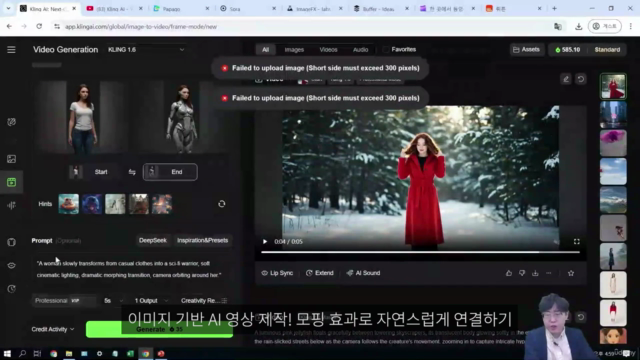
Task: Click the Standard plan button
Action: 607,49
